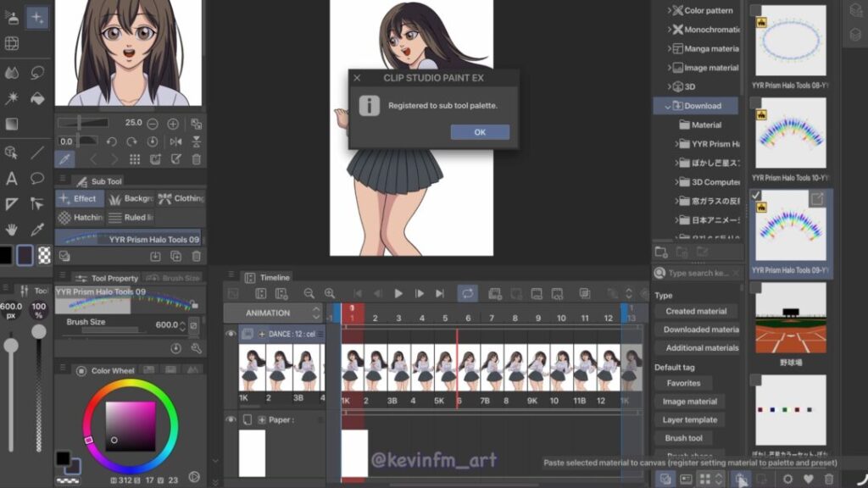This screenshot has height=488, width=868.
Task: Open the Clothing sub tool group
Action: click(181, 198)
